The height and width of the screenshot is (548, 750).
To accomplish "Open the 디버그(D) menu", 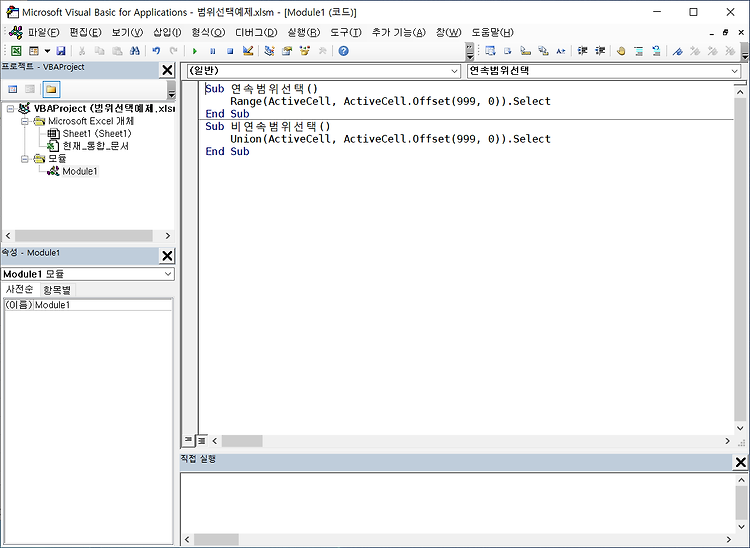I will [256, 33].
